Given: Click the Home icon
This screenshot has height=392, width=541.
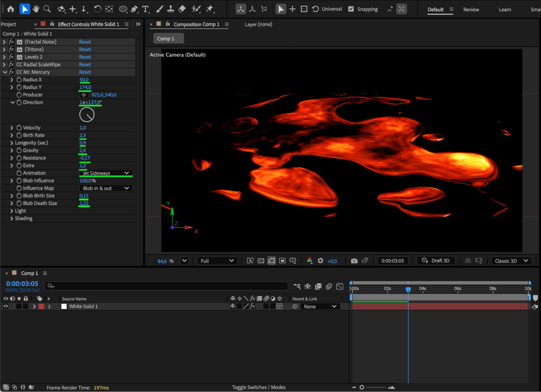Looking at the screenshot, I should 11,9.
